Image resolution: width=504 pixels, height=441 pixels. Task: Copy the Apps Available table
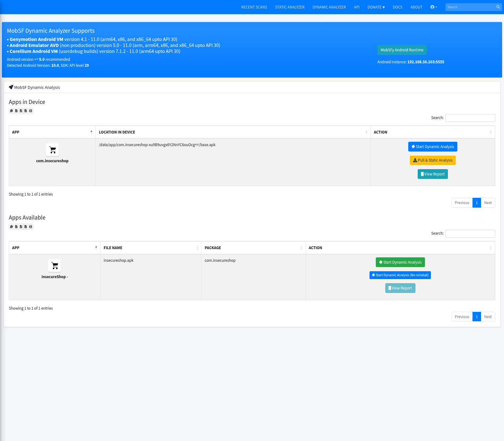11,226
